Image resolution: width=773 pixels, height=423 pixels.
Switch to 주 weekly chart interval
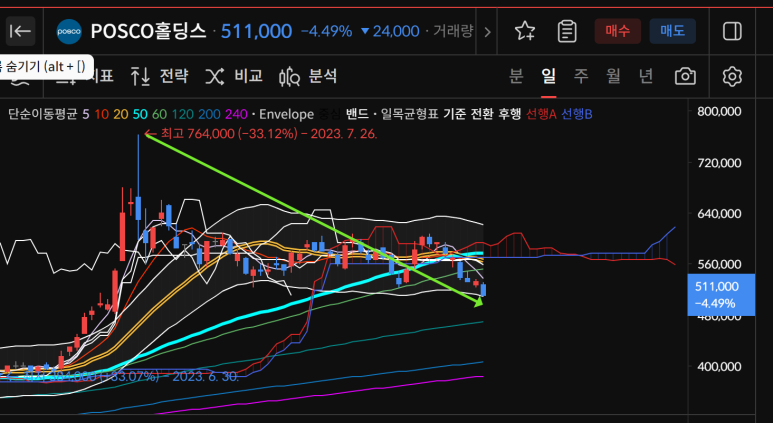(x=581, y=76)
